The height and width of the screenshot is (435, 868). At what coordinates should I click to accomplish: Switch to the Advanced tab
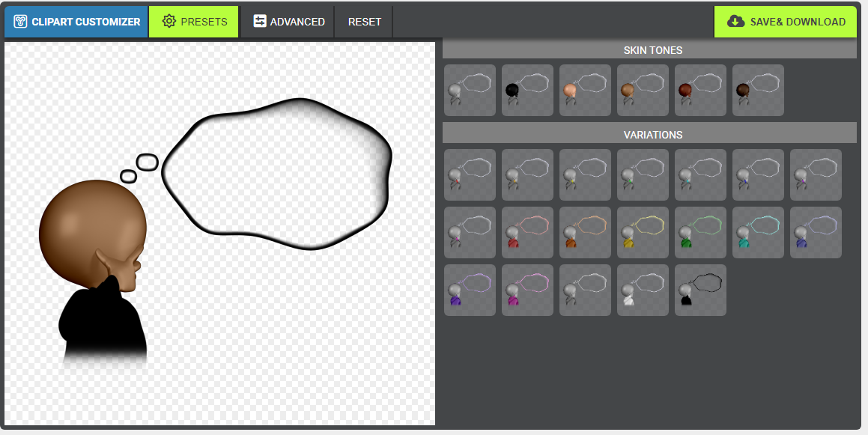click(x=288, y=22)
